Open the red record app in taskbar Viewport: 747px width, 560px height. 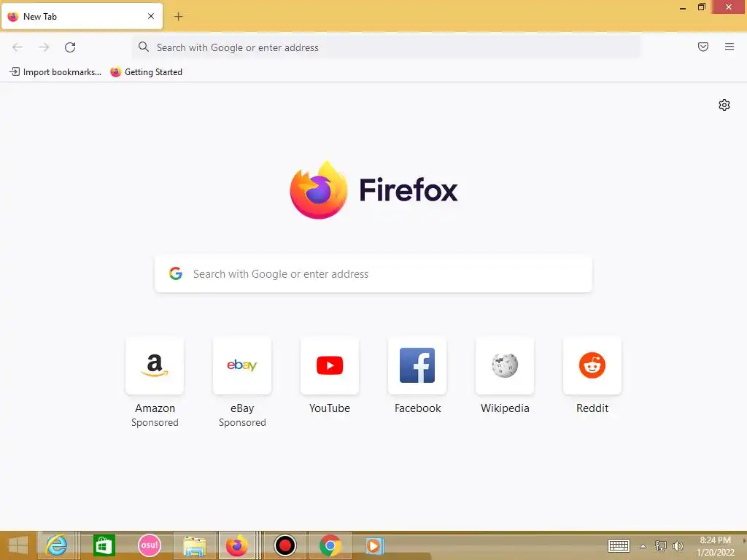(285, 545)
